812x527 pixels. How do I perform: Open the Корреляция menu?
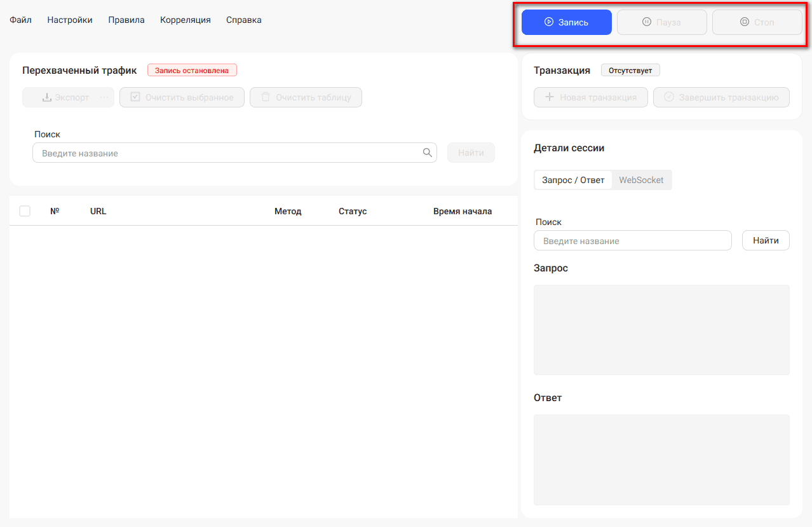pyautogui.click(x=186, y=20)
